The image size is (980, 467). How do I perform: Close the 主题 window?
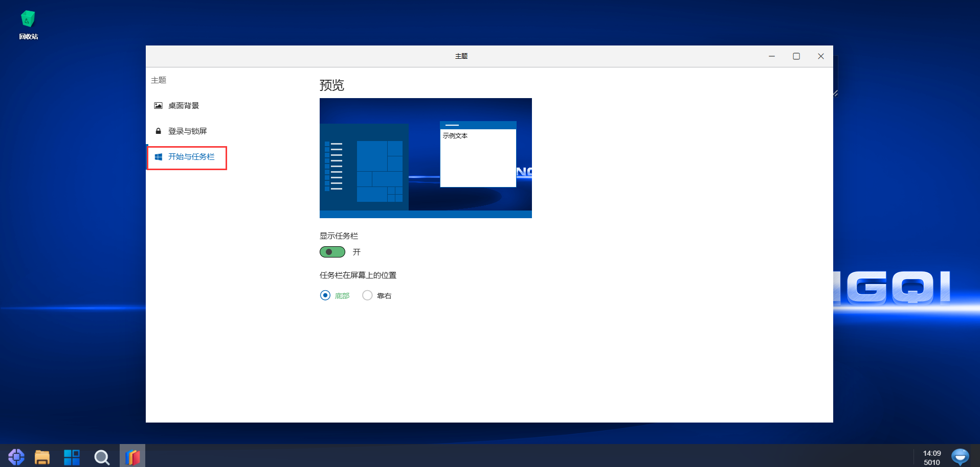point(821,56)
